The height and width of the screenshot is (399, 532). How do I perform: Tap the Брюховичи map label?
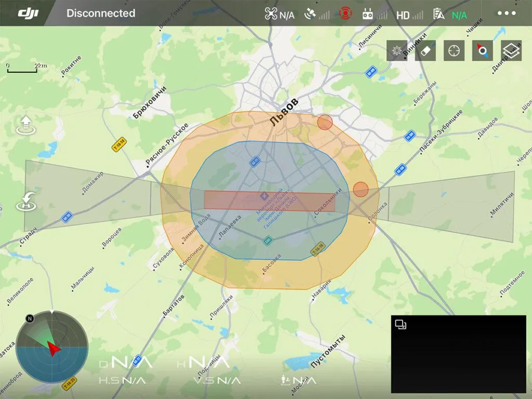pyautogui.click(x=150, y=102)
